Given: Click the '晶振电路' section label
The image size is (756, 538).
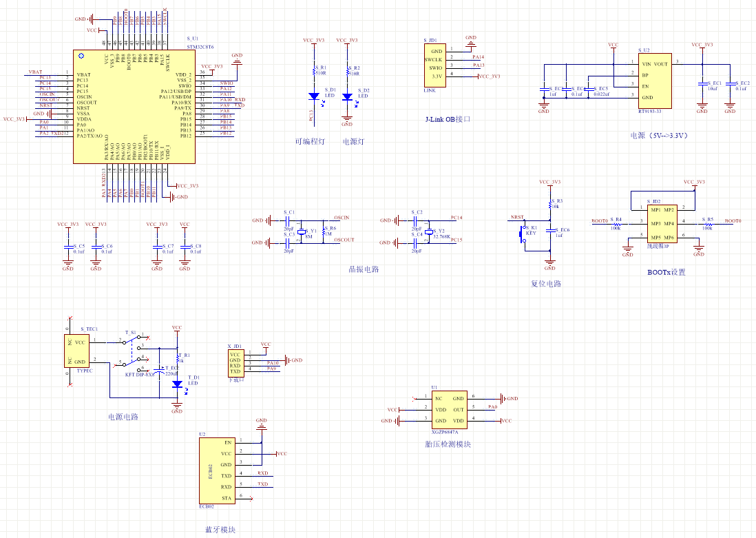Looking at the screenshot, I should [363, 269].
